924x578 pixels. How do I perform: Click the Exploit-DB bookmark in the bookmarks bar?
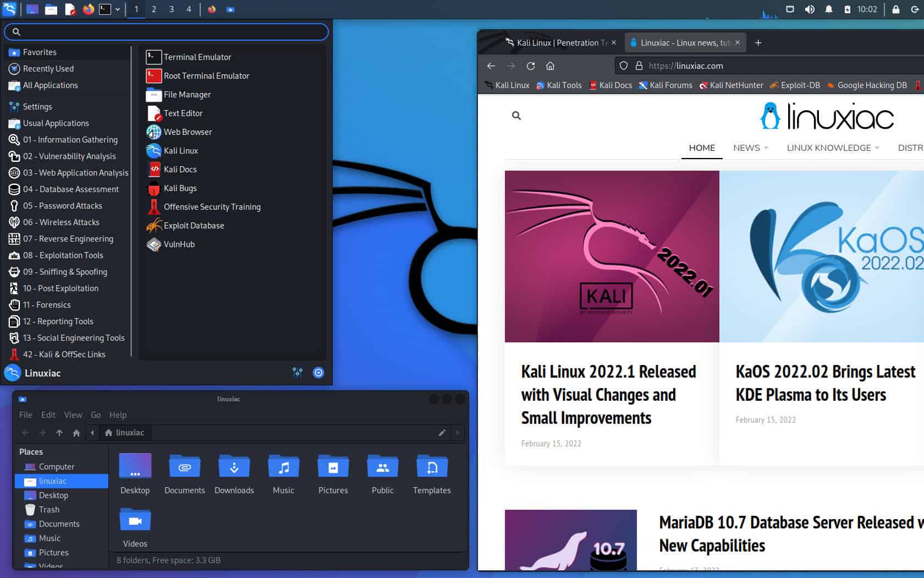coord(794,85)
